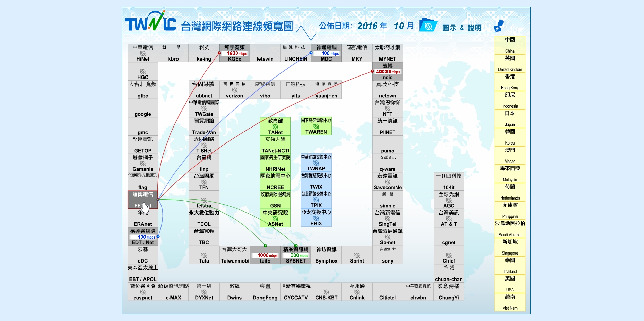Select the Taiwanmobile 台灣大哥大 cell
This screenshot has width=644, height=321.
[235, 255]
